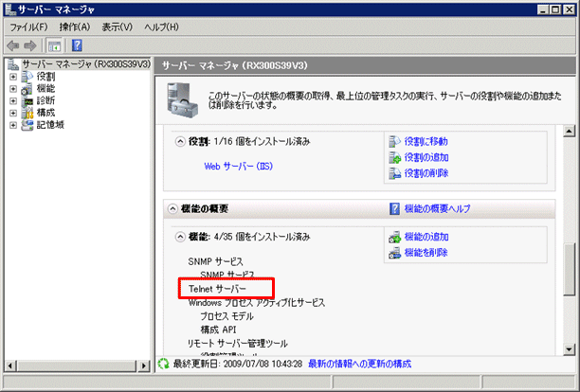Screen dimensions: 580x392
Task: Click the details pane scroll up arrow
Action: click(570, 132)
